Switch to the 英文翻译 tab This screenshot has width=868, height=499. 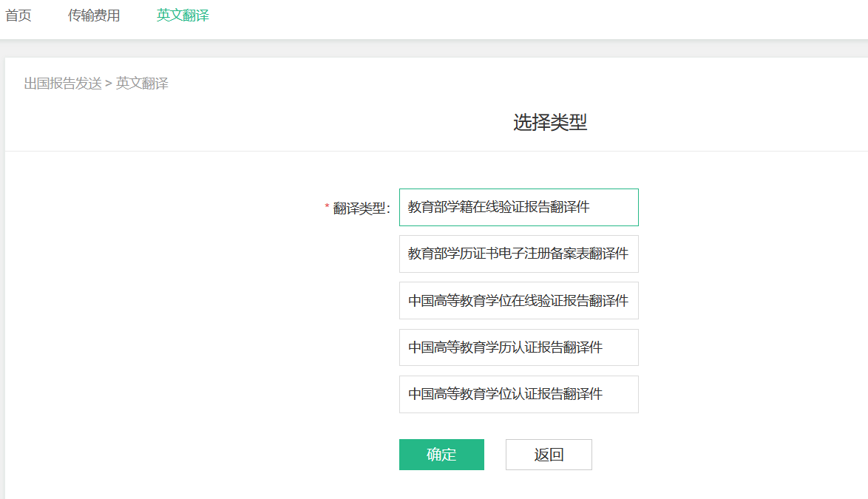click(x=183, y=15)
